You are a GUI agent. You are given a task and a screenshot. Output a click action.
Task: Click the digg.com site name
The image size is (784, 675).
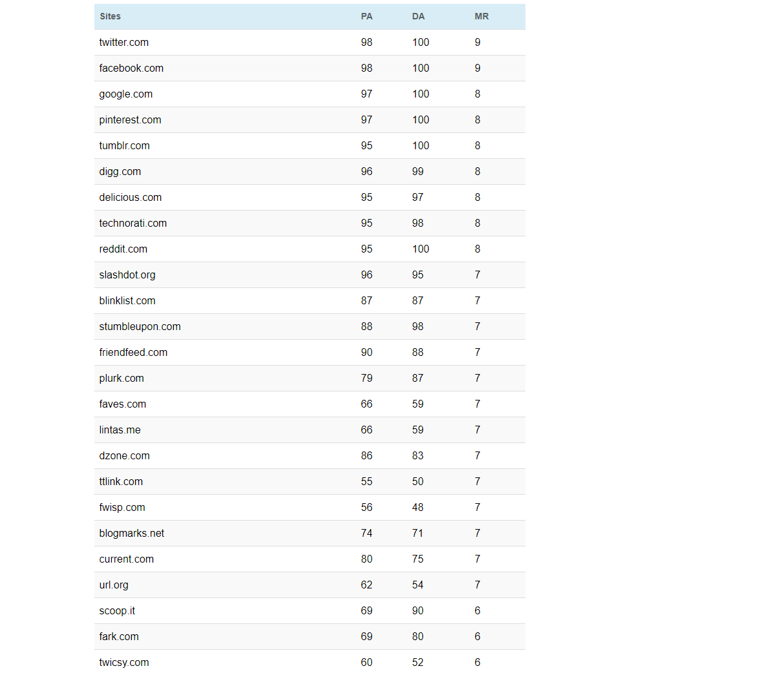pyautogui.click(x=120, y=171)
